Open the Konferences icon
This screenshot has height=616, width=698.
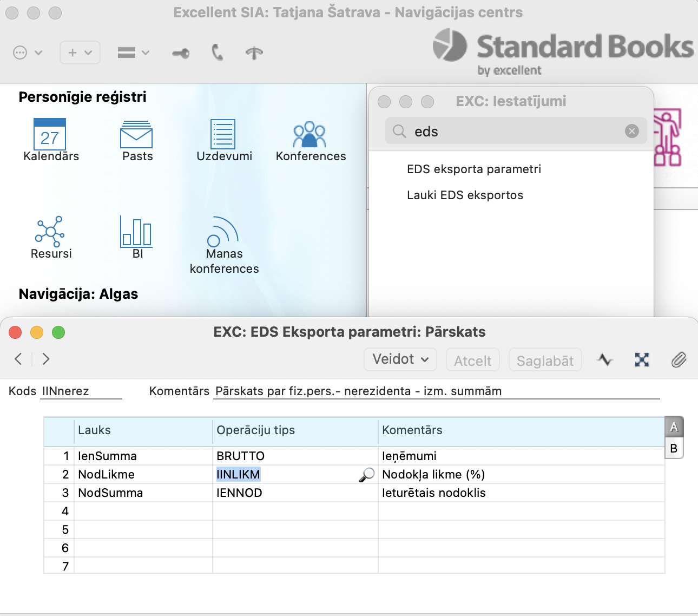pos(310,135)
